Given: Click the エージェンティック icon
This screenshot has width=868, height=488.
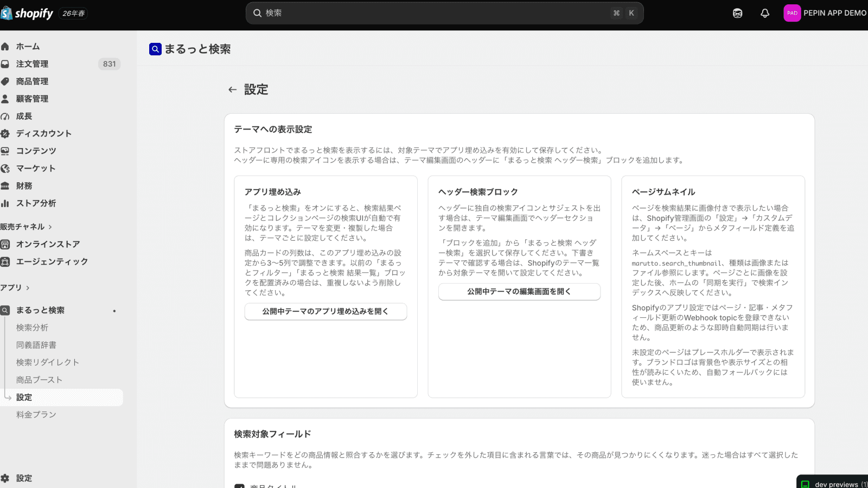Looking at the screenshot, I should click(x=5, y=261).
